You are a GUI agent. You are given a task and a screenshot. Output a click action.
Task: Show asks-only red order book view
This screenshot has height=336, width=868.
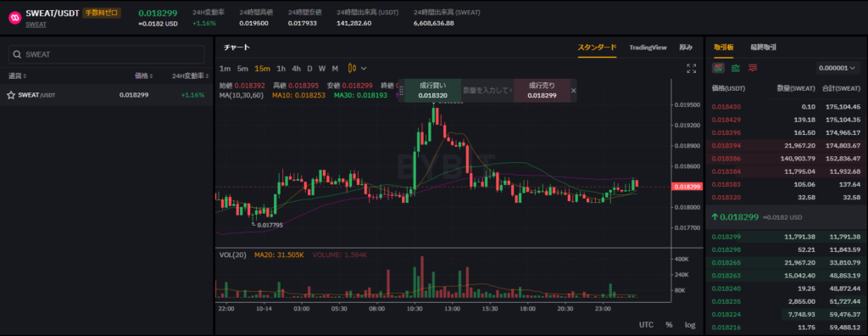pos(753,68)
